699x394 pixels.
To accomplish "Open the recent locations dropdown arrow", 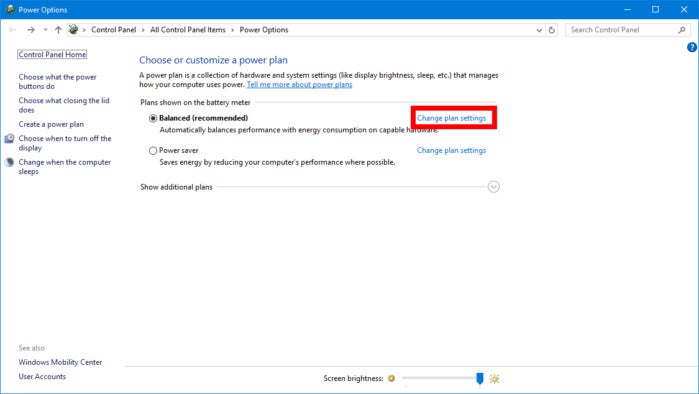I will click(45, 30).
